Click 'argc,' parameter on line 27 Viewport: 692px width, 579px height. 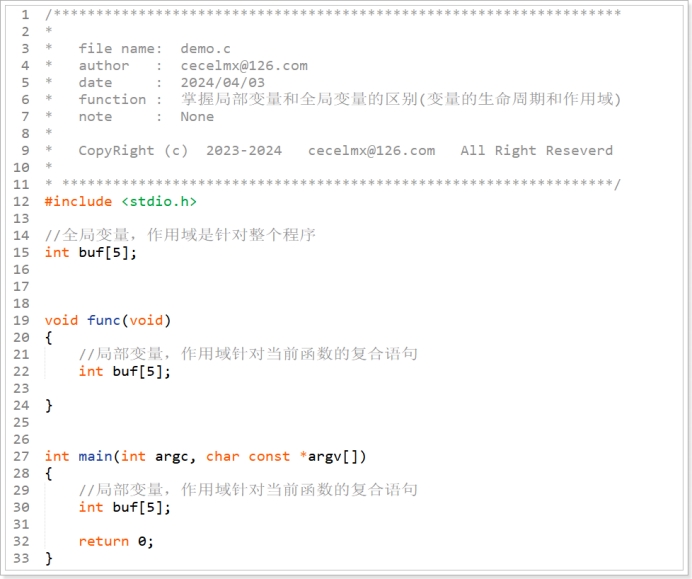[176, 457]
